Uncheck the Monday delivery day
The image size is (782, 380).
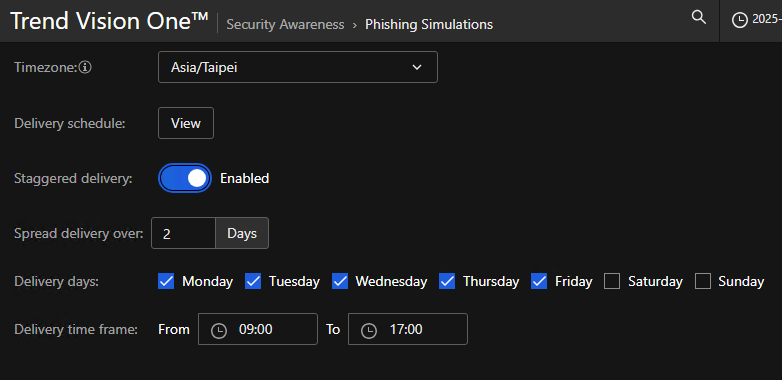point(166,281)
